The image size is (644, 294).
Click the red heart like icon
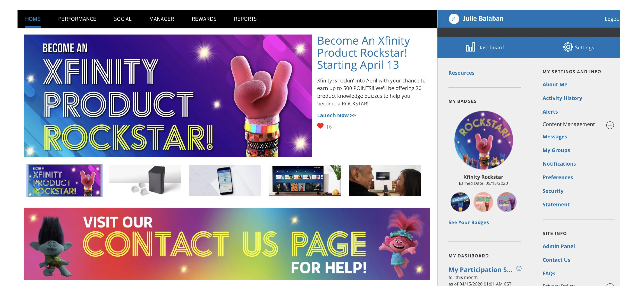tap(320, 126)
